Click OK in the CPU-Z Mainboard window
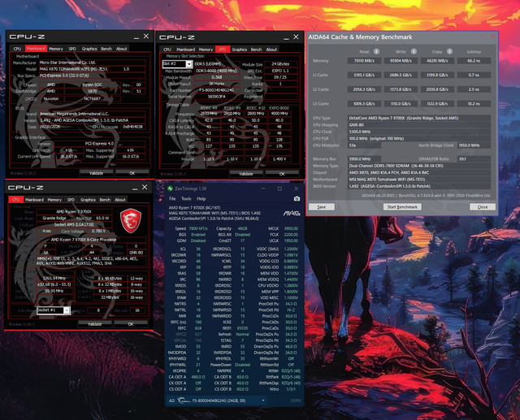This screenshot has width=520, height=420. [x=132, y=173]
